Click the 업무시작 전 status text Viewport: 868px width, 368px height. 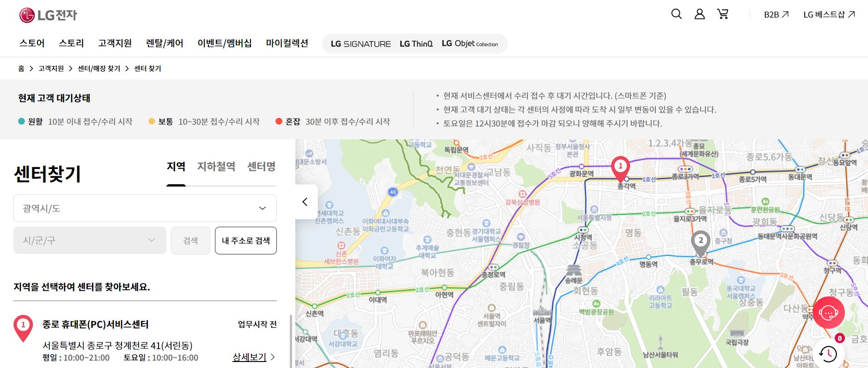coord(257,324)
